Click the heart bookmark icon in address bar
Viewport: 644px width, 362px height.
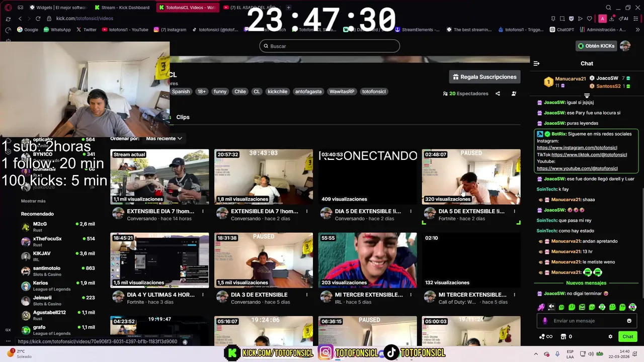(x=589, y=19)
